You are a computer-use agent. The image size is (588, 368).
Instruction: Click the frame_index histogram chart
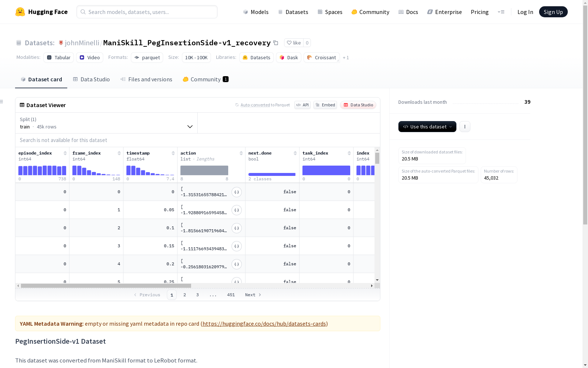(96, 170)
